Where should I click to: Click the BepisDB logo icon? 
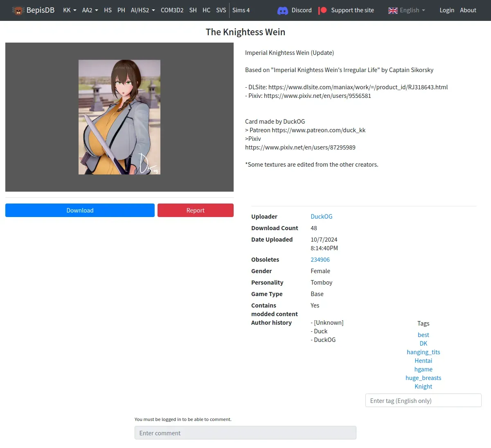coord(18,10)
